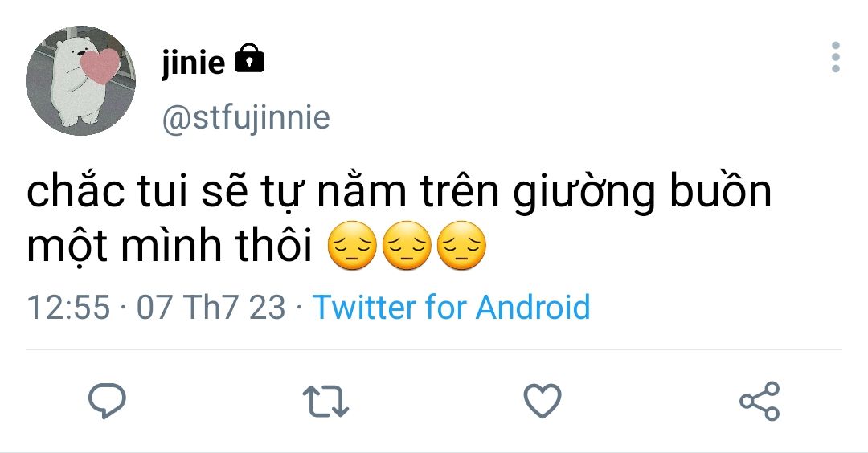This screenshot has height=453, width=868.
Task: Tap the reply speech bubble icon
Action: [107, 400]
